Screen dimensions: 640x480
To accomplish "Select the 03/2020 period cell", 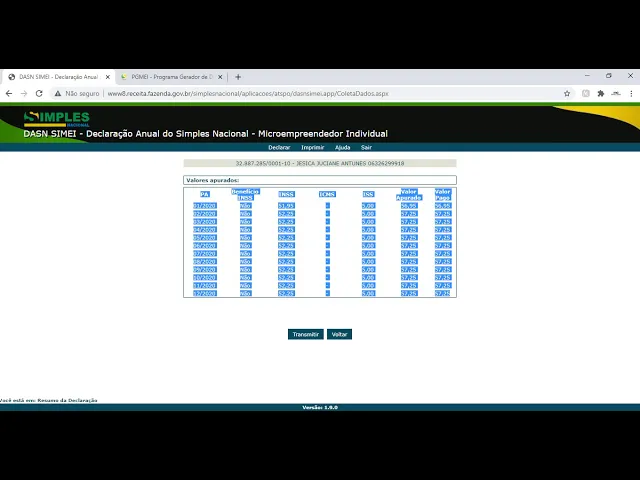I will 204,222.
